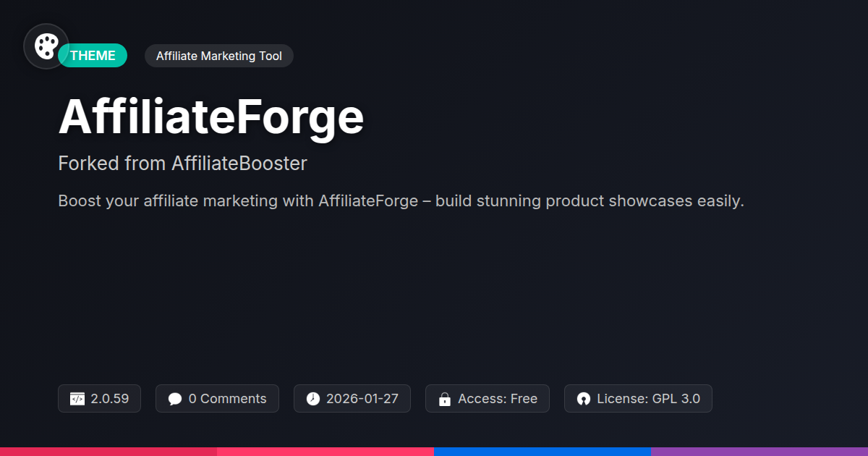Screen dimensions: 868x456
Task: Click the comments speech bubble icon
Action: coord(174,399)
